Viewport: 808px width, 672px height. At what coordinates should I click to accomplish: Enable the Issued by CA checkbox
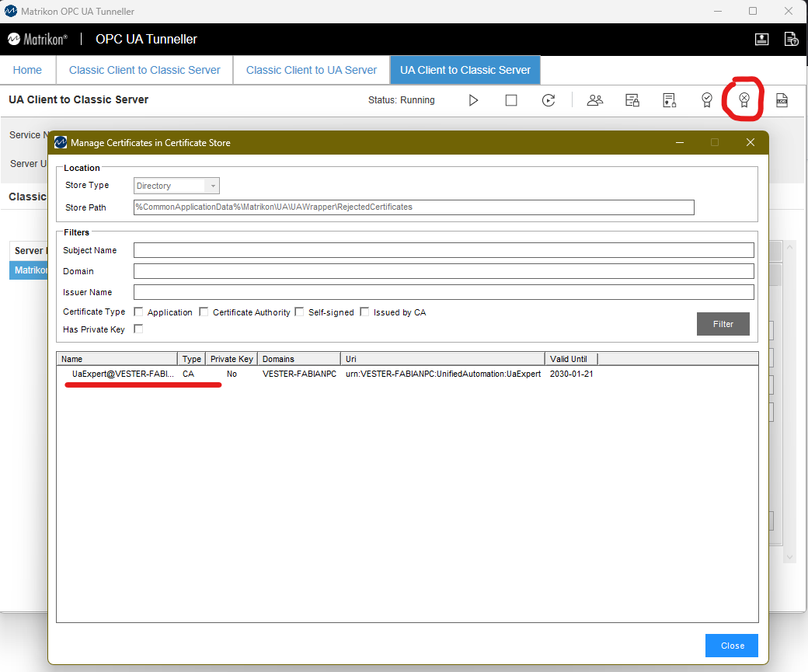coord(364,312)
